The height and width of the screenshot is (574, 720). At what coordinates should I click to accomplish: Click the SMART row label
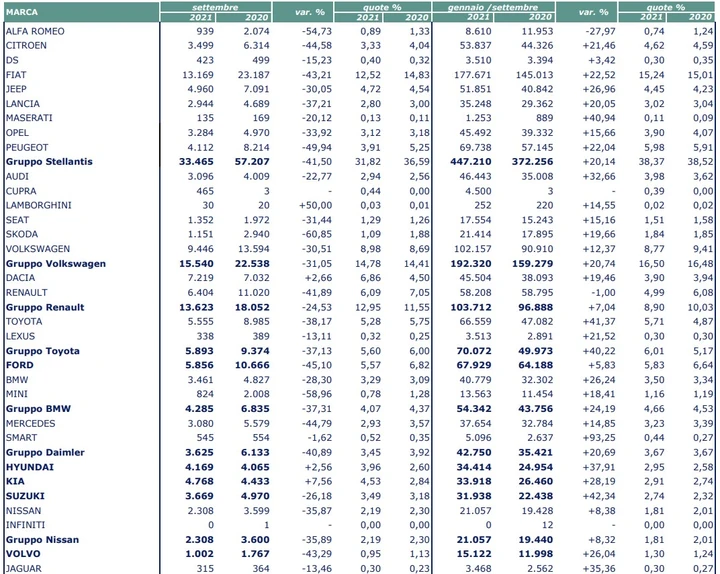tap(21, 438)
